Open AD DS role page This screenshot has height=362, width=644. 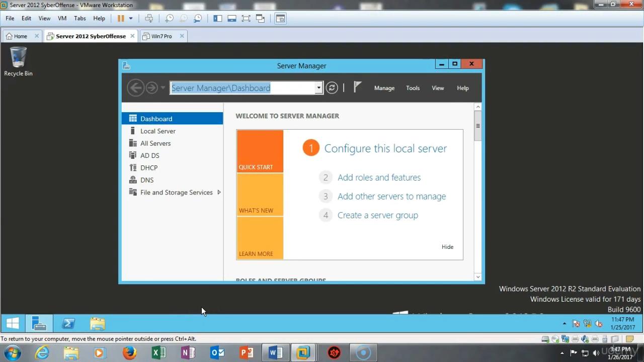click(x=172, y=155)
